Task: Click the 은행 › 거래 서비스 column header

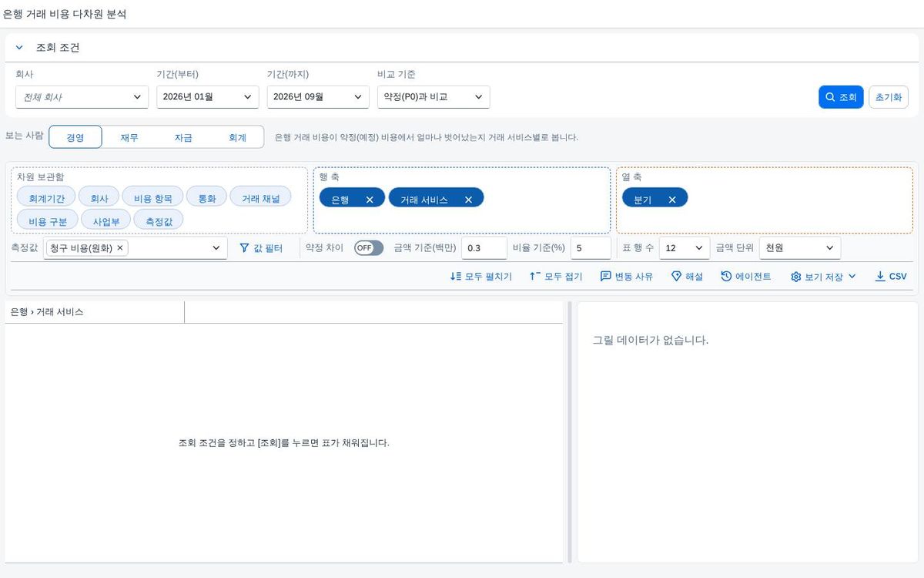Action: click(x=95, y=312)
